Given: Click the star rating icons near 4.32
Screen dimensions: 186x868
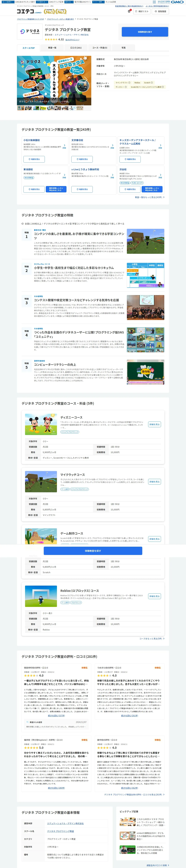Looking at the screenshot, I should (51, 39).
